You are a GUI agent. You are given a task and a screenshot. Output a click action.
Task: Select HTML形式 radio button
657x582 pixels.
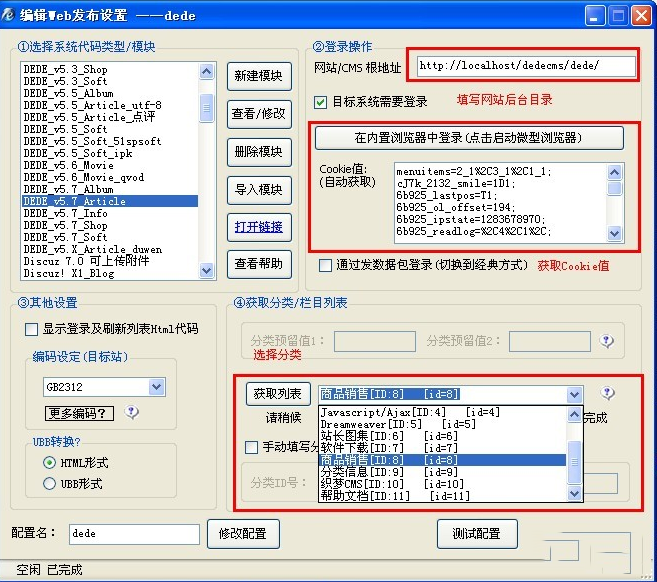pos(49,463)
